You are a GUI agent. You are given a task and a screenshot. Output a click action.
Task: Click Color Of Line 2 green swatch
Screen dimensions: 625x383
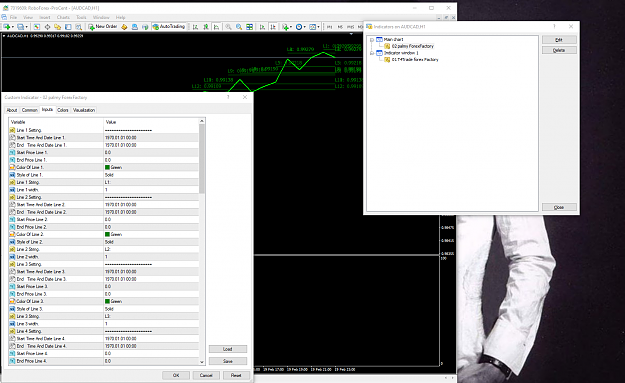click(x=107, y=234)
